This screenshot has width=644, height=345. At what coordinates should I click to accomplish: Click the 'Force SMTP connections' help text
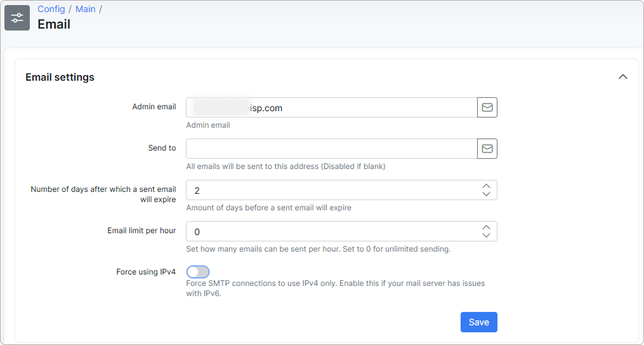pyautogui.click(x=336, y=288)
